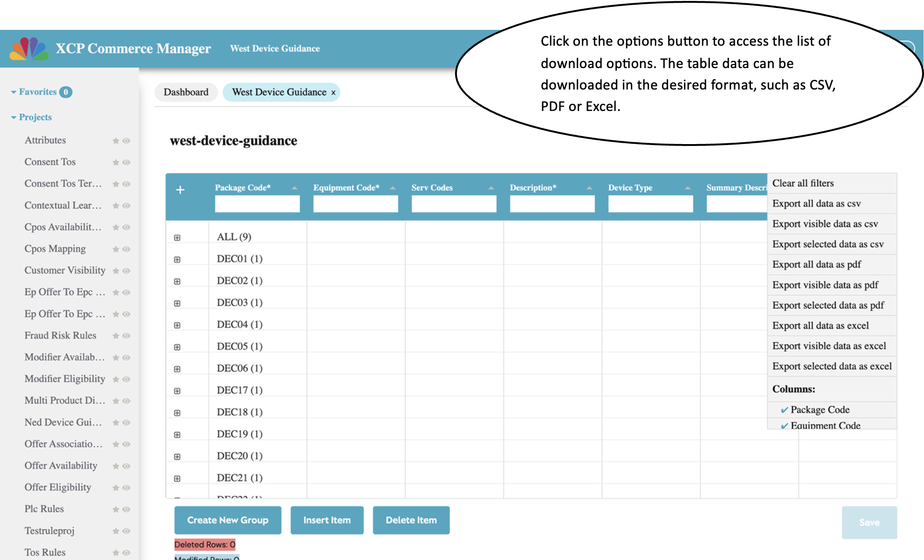Click the XCP Commerce Manager peacock logo
Viewport: 924px width, 560px height.
pyautogui.click(x=29, y=48)
